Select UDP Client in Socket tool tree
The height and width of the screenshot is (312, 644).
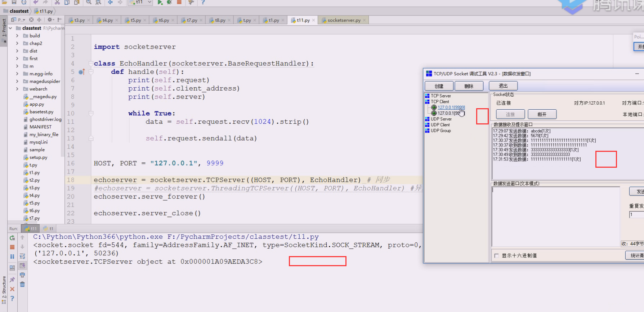pyautogui.click(x=440, y=125)
